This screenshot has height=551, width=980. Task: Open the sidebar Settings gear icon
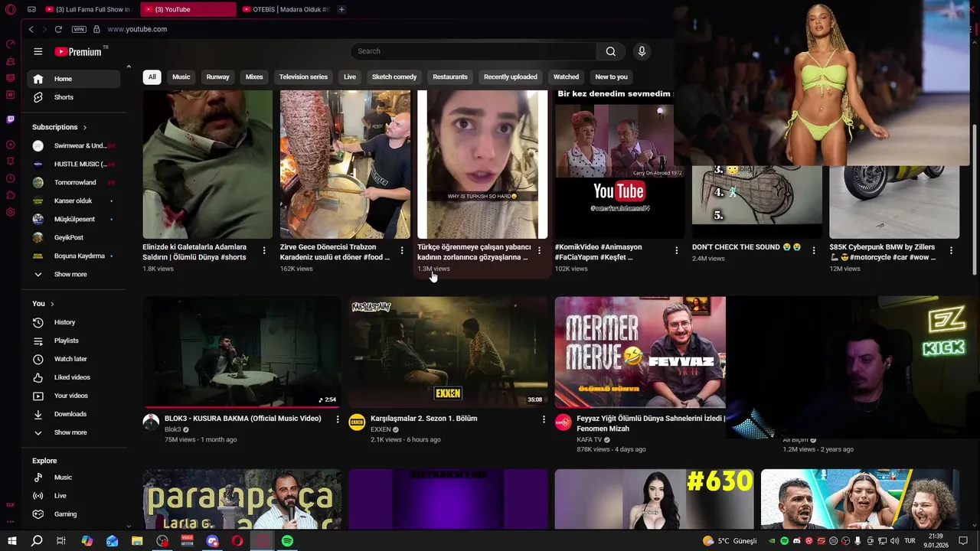[x=11, y=212]
